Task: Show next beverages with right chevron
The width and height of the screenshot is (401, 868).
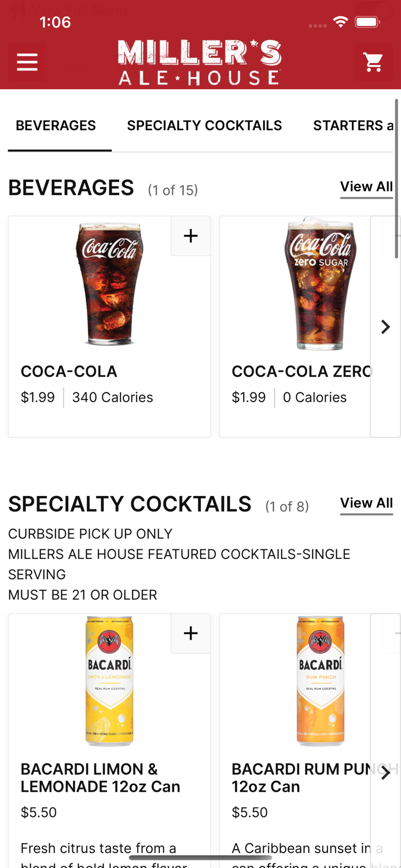Action: (385, 327)
